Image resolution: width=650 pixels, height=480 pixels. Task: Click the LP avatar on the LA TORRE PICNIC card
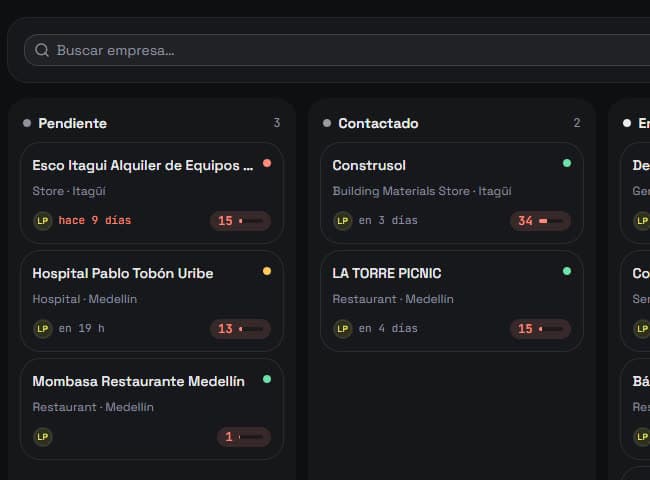[343, 329]
